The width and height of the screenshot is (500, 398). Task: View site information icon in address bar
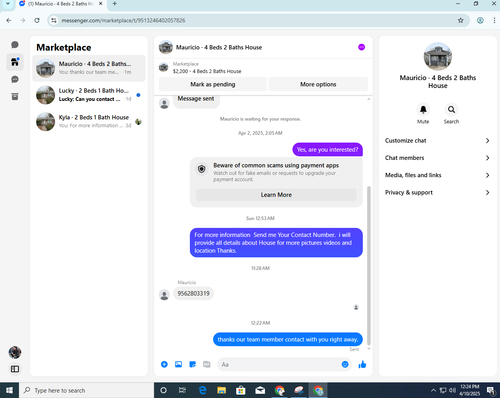pos(54,20)
